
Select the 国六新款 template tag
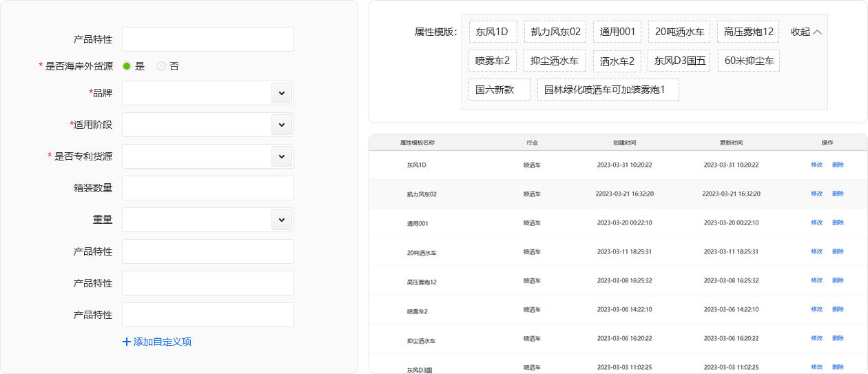[x=499, y=90]
